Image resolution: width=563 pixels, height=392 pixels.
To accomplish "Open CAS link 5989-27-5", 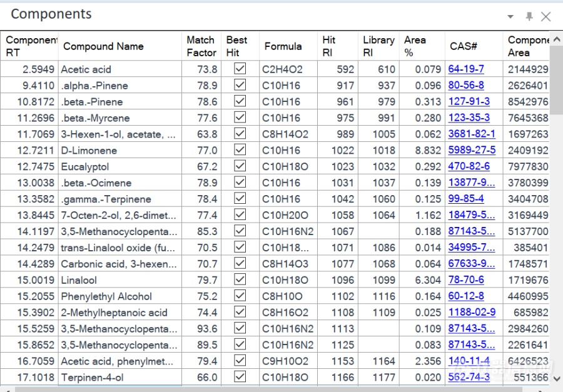I will coord(472,149).
